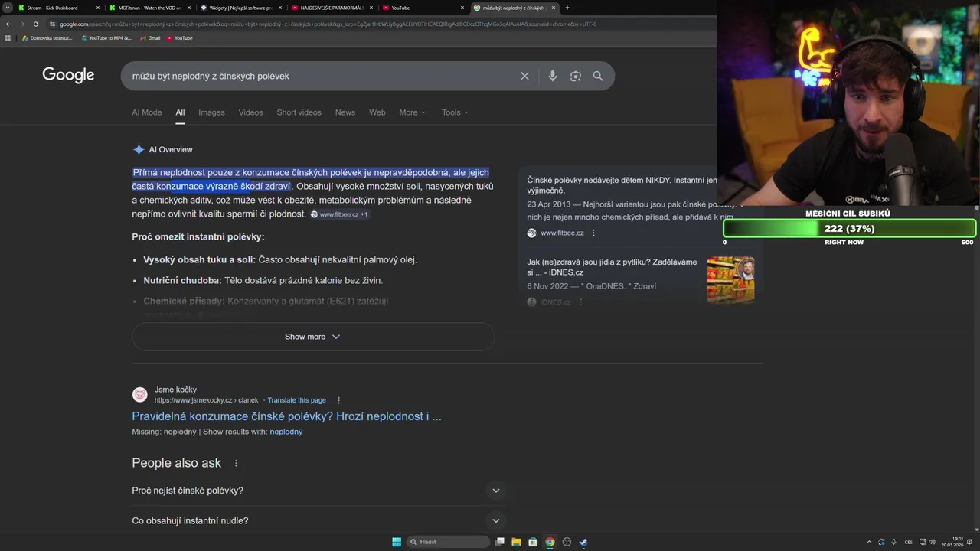Open the Tools dropdown
Image resolution: width=980 pixels, height=551 pixels.
(x=455, y=112)
